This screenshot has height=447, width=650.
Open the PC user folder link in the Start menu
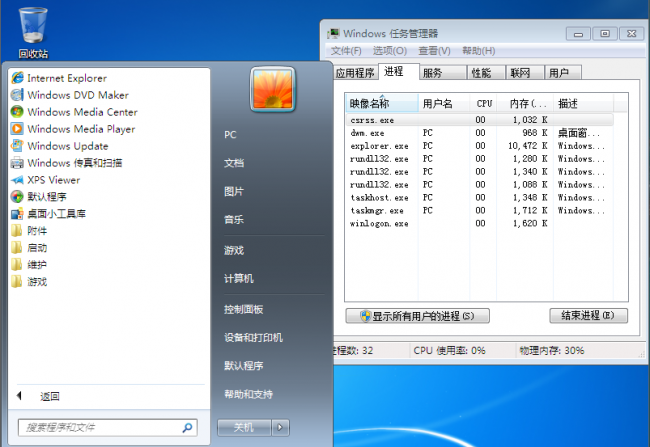[x=230, y=135]
